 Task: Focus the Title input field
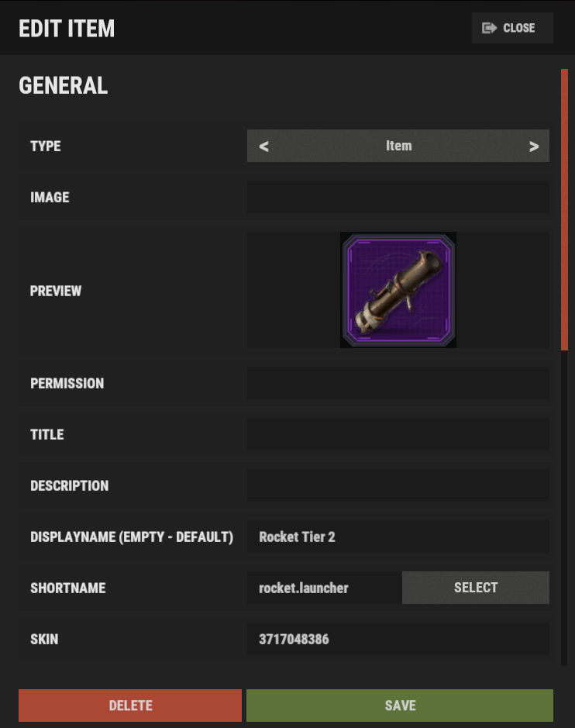(x=398, y=434)
